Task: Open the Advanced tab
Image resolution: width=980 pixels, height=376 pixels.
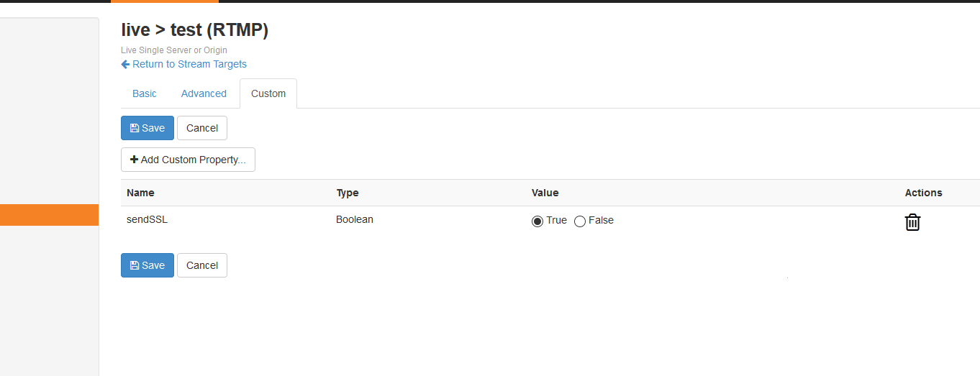Action: tap(204, 93)
